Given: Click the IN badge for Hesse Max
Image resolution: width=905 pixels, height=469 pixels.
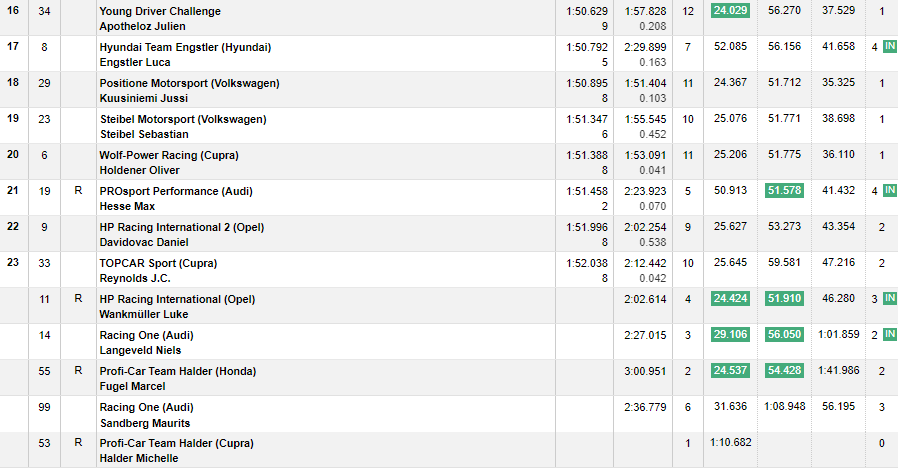Looking at the screenshot, I should (890, 190).
